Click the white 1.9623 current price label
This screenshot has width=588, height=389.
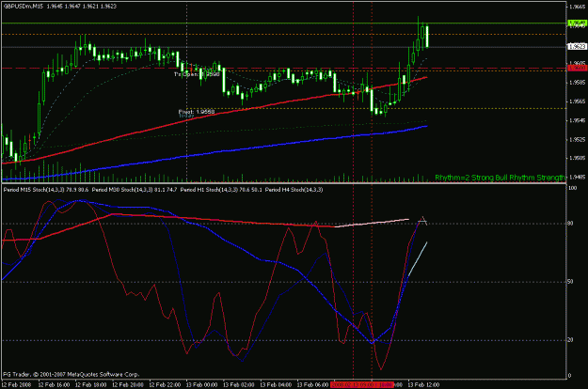[577, 46]
